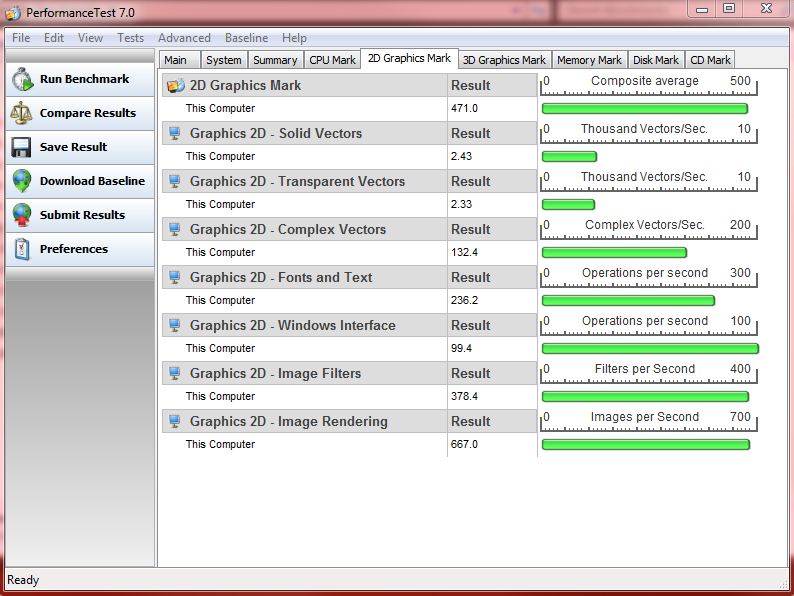Image resolution: width=794 pixels, height=596 pixels.
Task: Click the Complex Vectors monitor icon
Action: [x=175, y=229]
